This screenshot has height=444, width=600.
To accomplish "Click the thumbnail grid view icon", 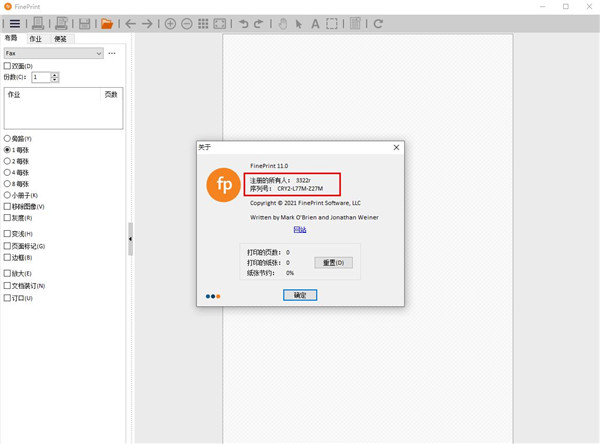I will tap(203, 24).
